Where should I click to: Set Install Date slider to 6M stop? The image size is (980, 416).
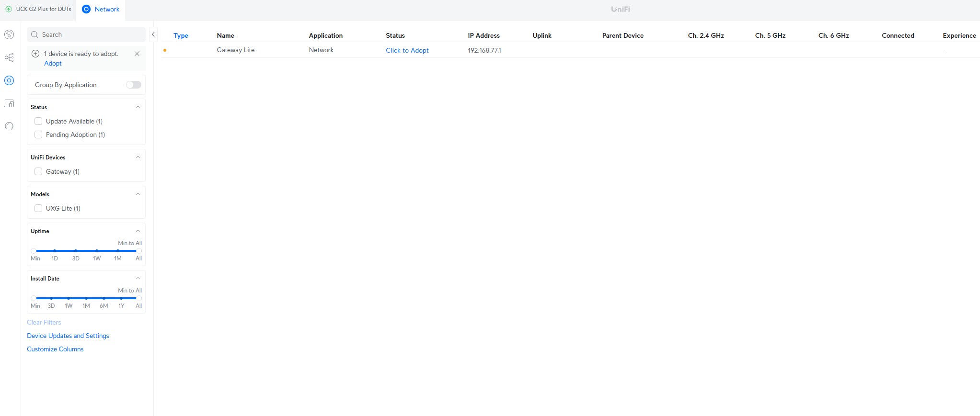(104, 298)
